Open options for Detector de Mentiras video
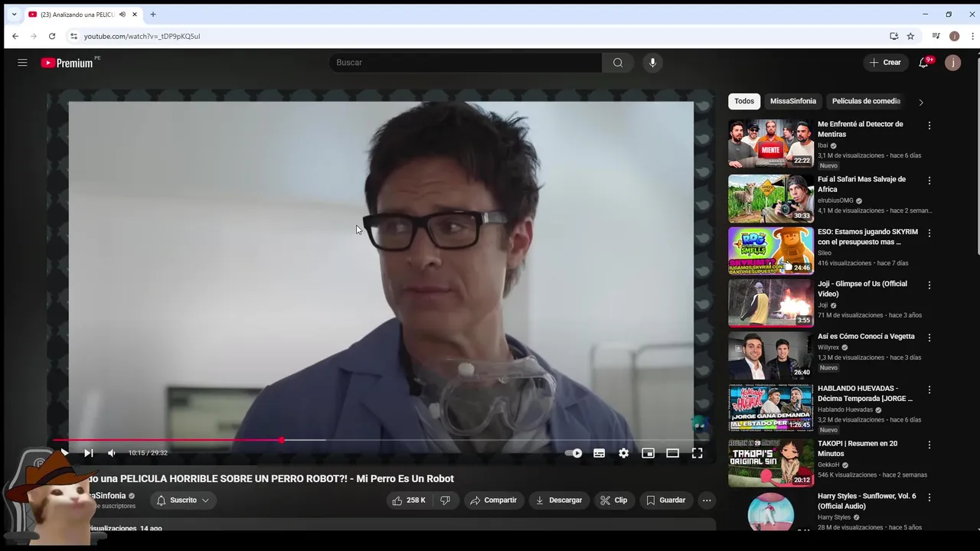The height and width of the screenshot is (551, 980). pos(929,126)
